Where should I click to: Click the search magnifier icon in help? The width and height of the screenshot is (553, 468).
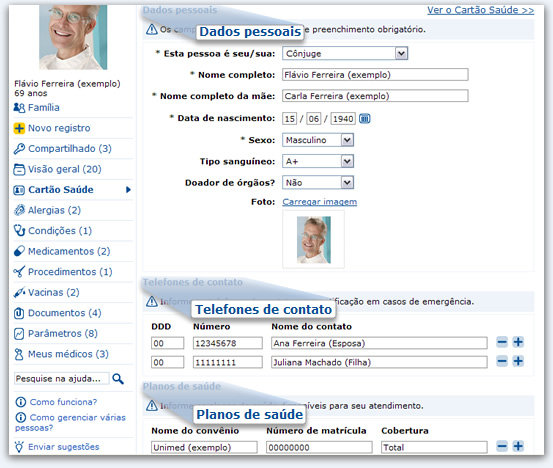pos(118,379)
